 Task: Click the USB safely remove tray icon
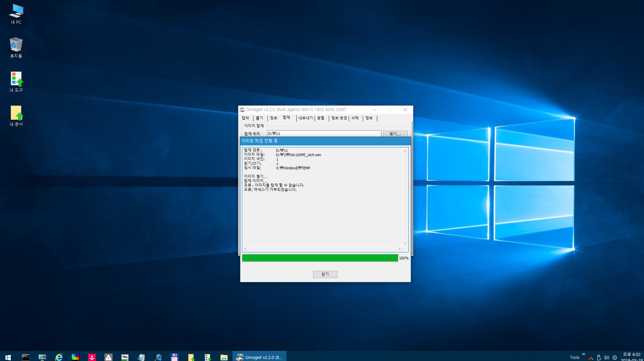pyautogui.click(x=599, y=358)
